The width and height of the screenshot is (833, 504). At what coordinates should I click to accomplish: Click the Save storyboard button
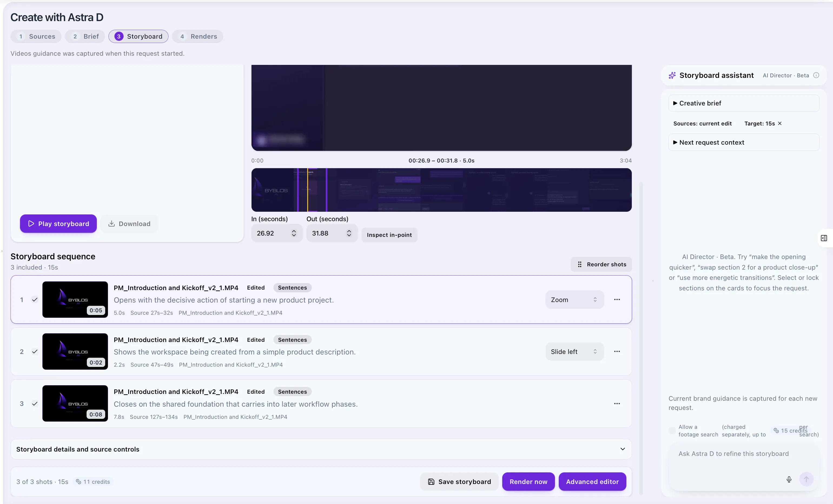pyautogui.click(x=459, y=482)
